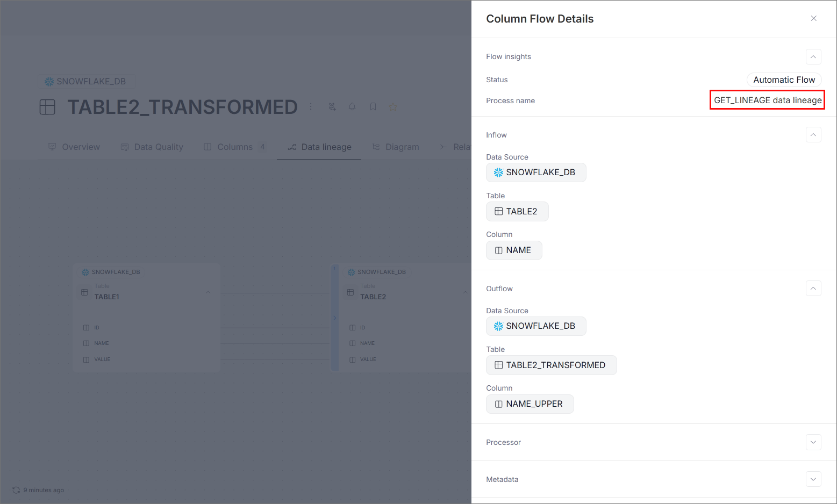Refresh lineage using the icon near '9 minutes ago'
Screen dimensions: 837x504
click(17, 489)
